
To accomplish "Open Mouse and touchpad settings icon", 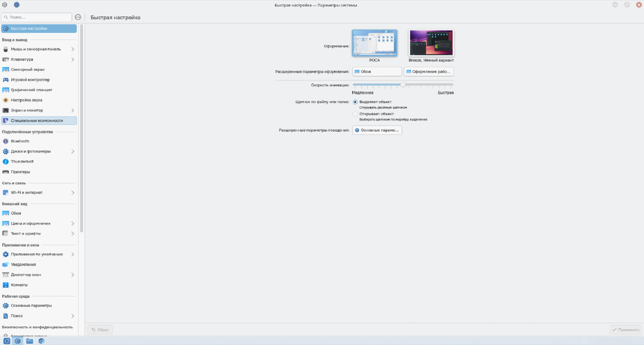I will pyautogui.click(x=6, y=49).
